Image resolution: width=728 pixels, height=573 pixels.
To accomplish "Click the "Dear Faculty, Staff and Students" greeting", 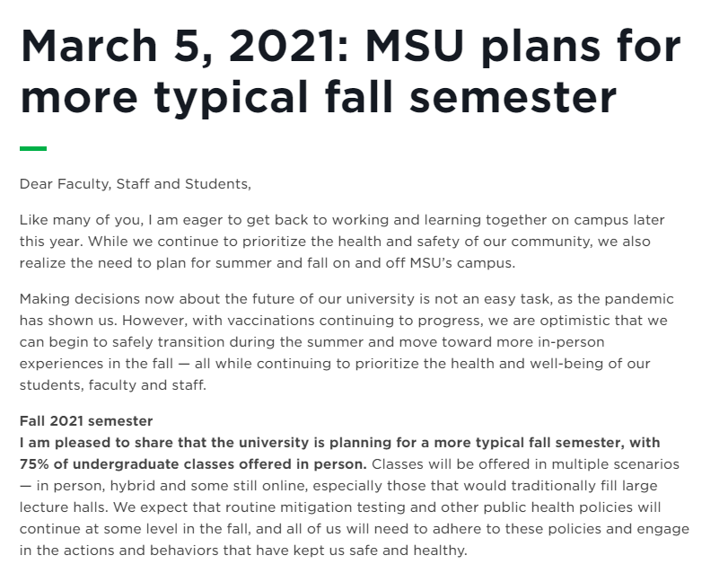I will (x=136, y=185).
